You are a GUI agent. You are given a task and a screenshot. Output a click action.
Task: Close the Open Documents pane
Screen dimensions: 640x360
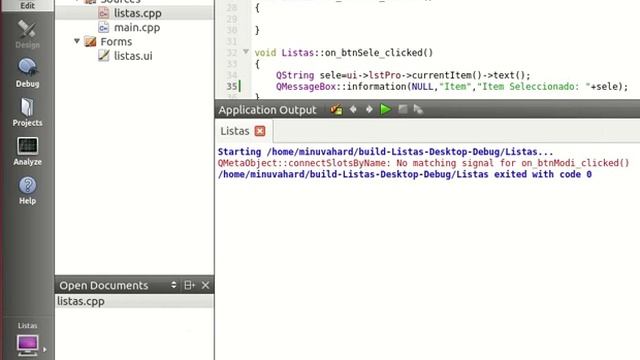(205, 285)
